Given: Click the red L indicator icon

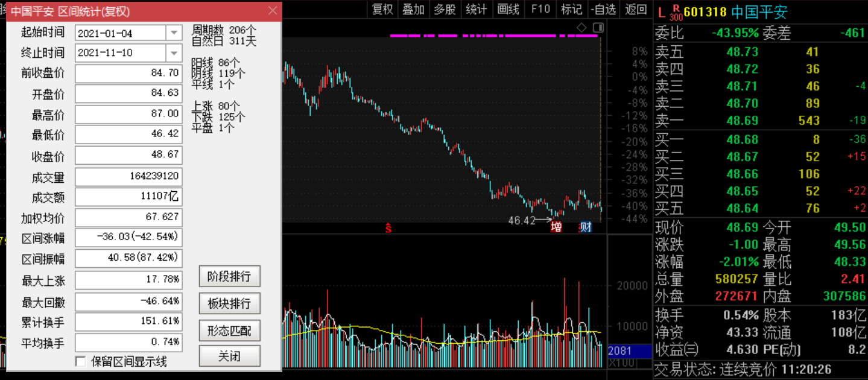Looking at the screenshot, I should (661, 12).
